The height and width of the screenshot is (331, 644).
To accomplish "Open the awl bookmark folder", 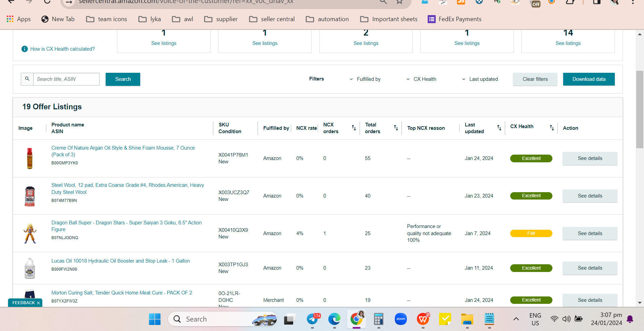I will tap(182, 19).
